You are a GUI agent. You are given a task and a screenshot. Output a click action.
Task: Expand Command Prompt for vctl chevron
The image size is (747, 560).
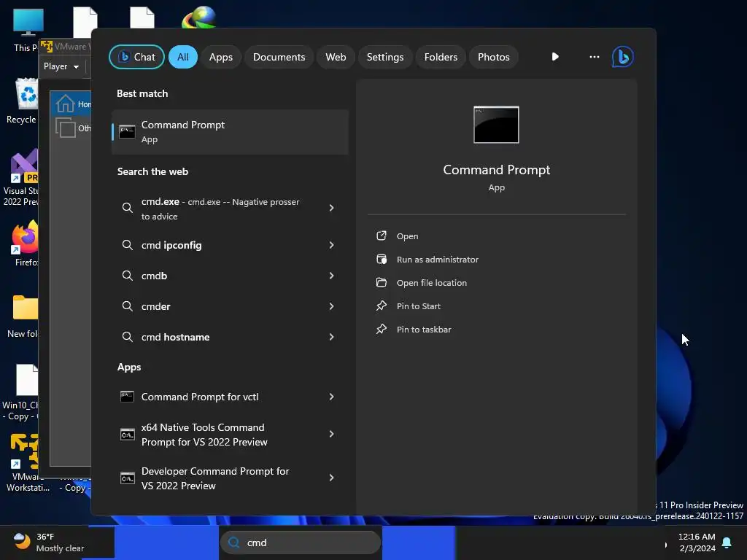click(x=332, y=397)
